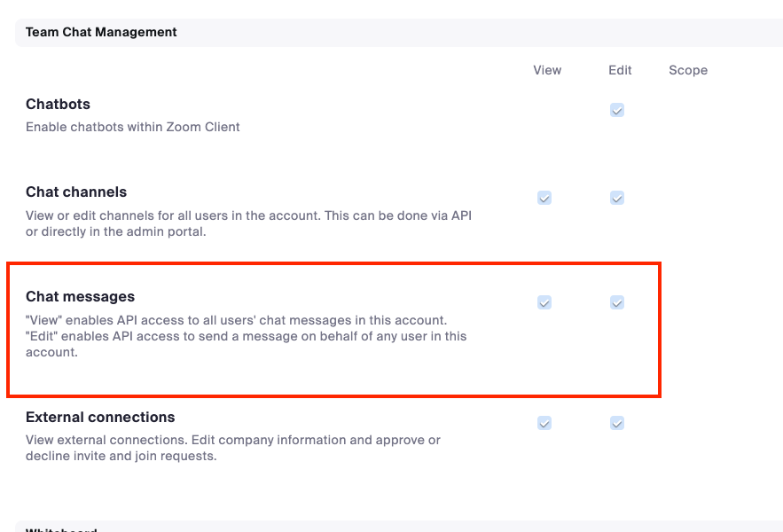Disable View access for Chat messages

(x=544, y=302)
